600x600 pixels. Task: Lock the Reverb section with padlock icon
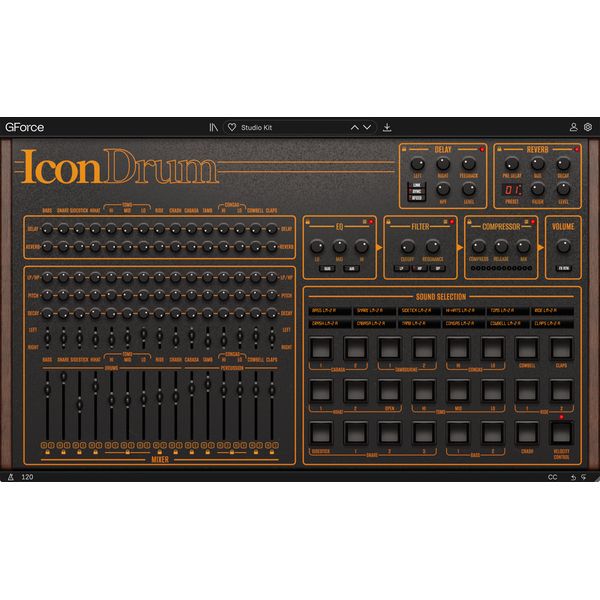coord(499,149)
